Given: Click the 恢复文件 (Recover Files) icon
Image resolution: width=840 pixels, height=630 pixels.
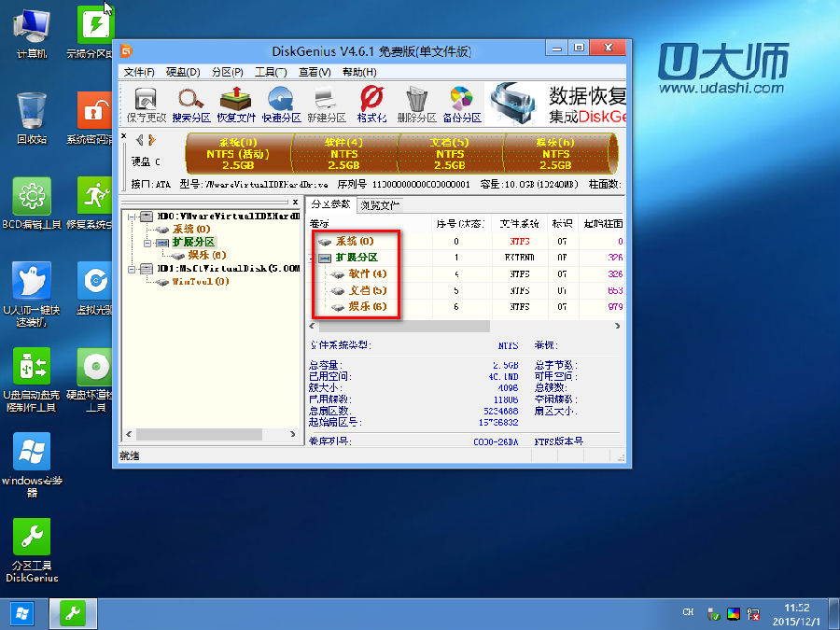Looking at the screenshot, I should tap(236, 104).
